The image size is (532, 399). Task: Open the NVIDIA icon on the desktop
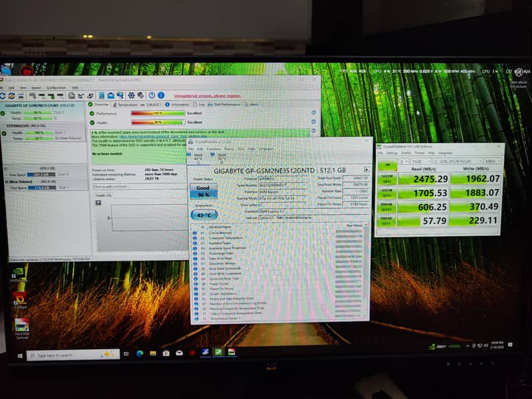[x=18, y=272]
